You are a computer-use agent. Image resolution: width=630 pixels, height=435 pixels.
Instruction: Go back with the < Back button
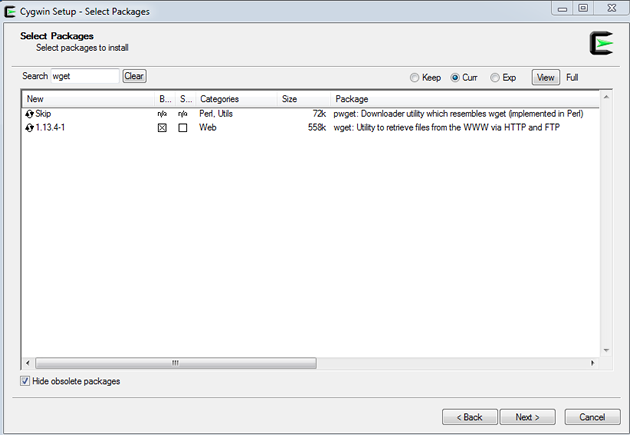pos(470,417)
